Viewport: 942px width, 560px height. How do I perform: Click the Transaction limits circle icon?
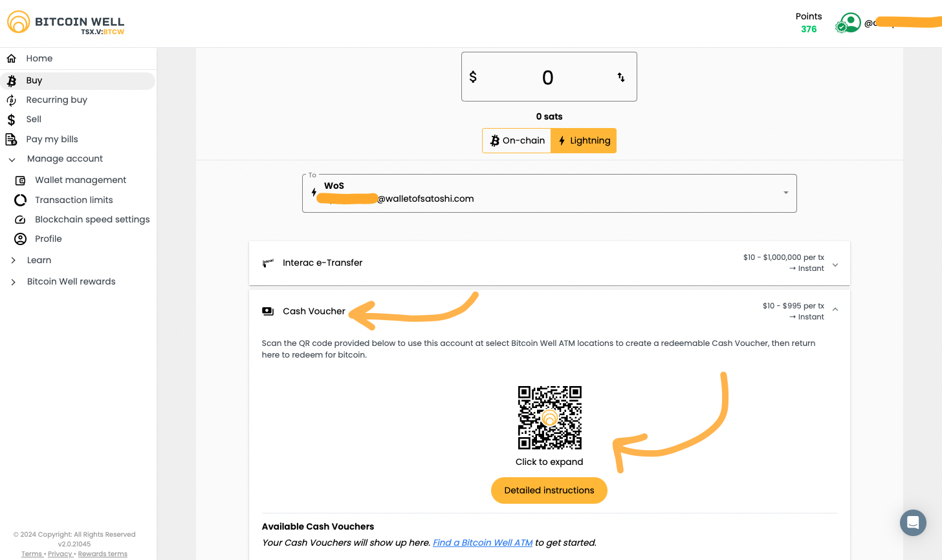pyautogui.click(x=20, y=200)
